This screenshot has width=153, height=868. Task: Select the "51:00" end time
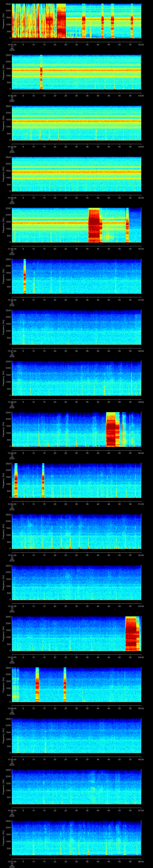click(141, 504)
